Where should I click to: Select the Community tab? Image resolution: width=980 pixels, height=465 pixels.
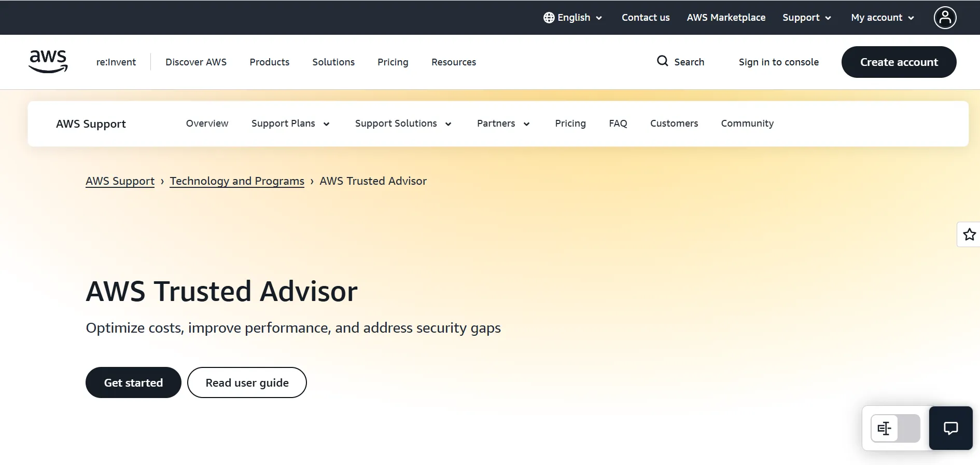pos(747,124)
